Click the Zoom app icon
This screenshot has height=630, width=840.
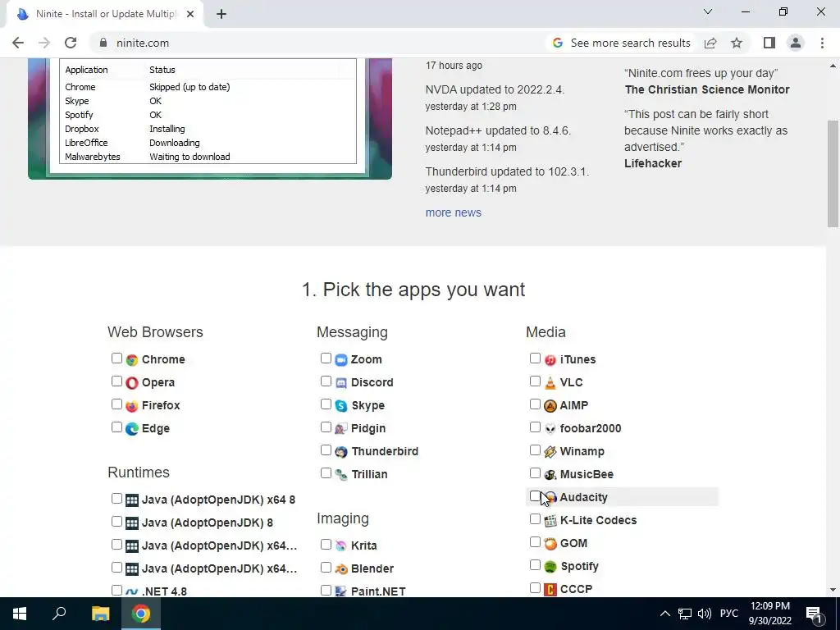[341, 360]
